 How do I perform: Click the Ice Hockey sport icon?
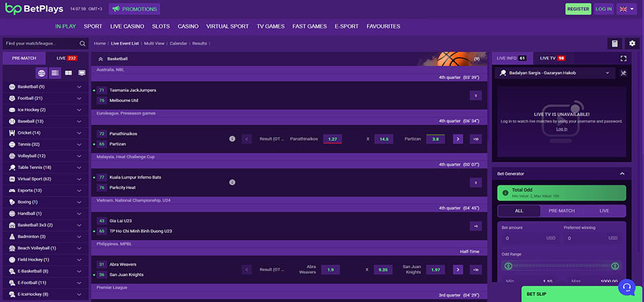[12, 110]
